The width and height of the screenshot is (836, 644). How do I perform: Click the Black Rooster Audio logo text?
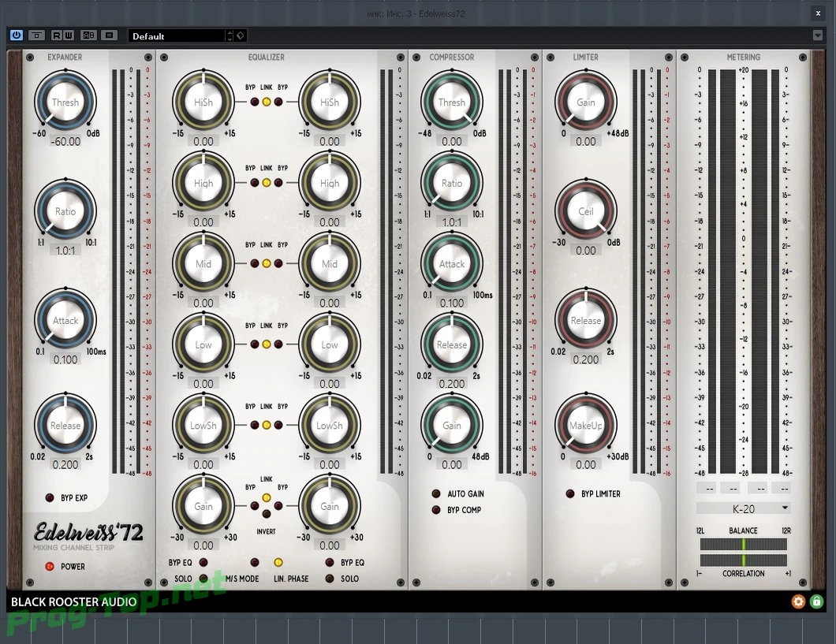[73, 602]
